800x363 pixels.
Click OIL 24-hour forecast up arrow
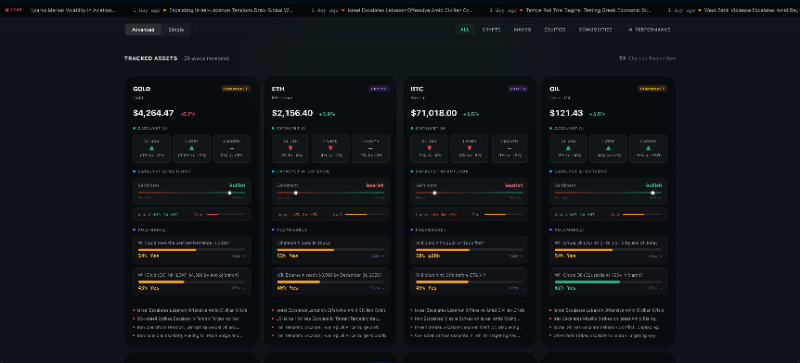[x=568, y=148]
